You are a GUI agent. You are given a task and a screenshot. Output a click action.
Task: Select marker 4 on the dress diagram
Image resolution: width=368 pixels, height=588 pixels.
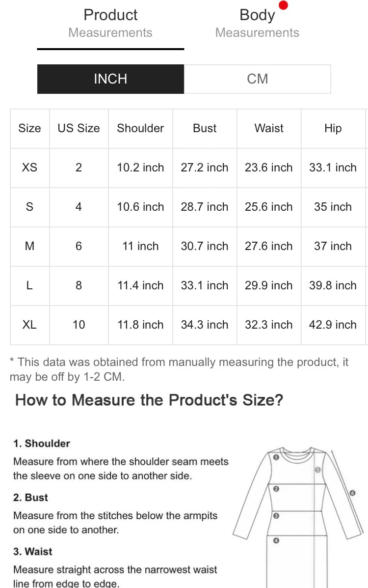click(276, 540)
